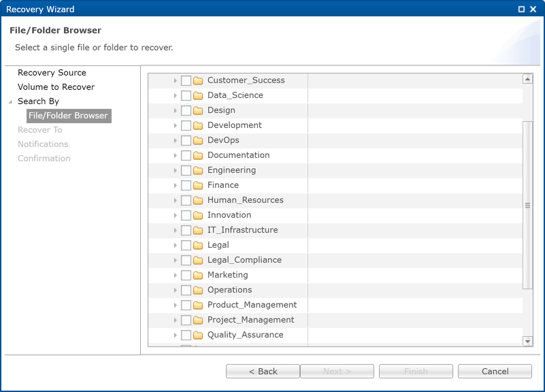
Task: Select File/Folder Browser in sidebar
Action: pyautogui.click(x=69, y=116)
